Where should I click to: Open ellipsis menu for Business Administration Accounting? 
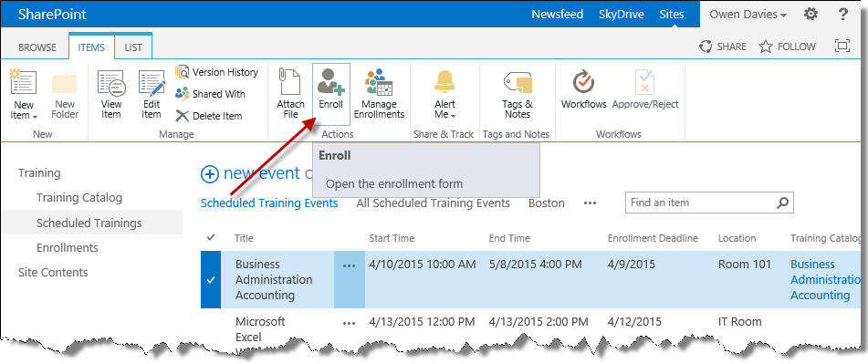pyautogui.click(x=349, y=265)
